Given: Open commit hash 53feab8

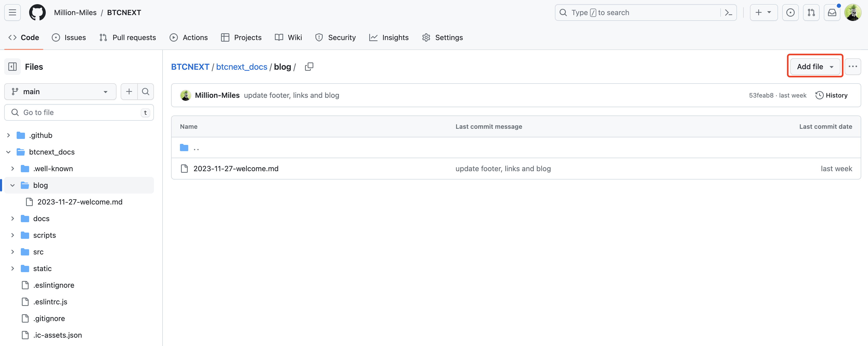Looking at the screenshot, I should coord(761,95).
